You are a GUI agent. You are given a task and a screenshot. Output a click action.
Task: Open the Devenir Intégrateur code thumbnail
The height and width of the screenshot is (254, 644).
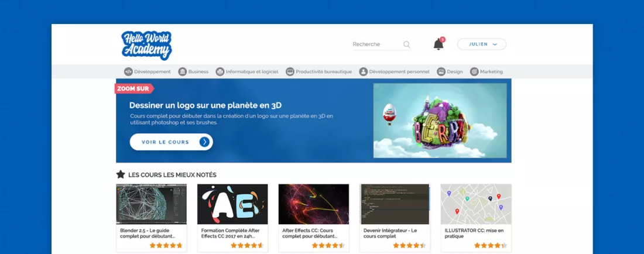coord(395,204)
